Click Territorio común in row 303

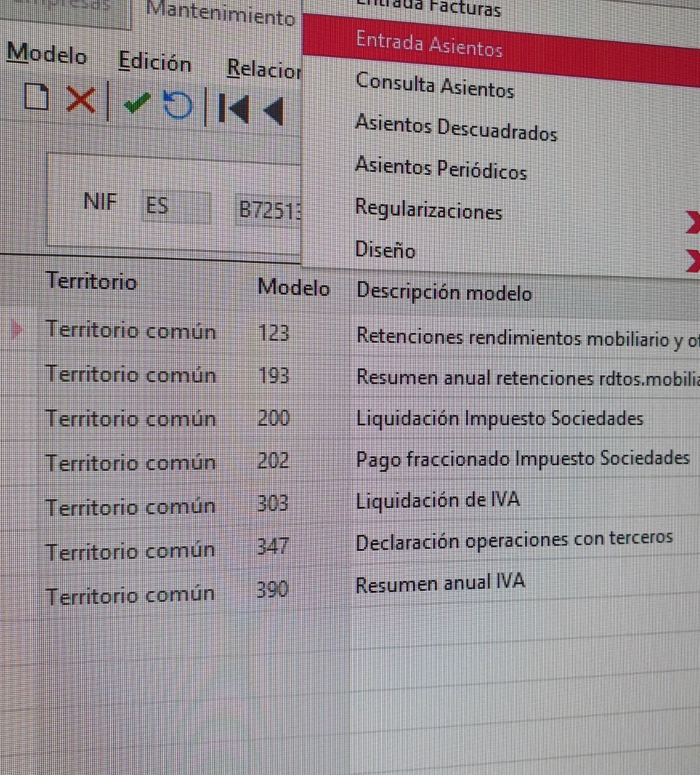(130, 507)
